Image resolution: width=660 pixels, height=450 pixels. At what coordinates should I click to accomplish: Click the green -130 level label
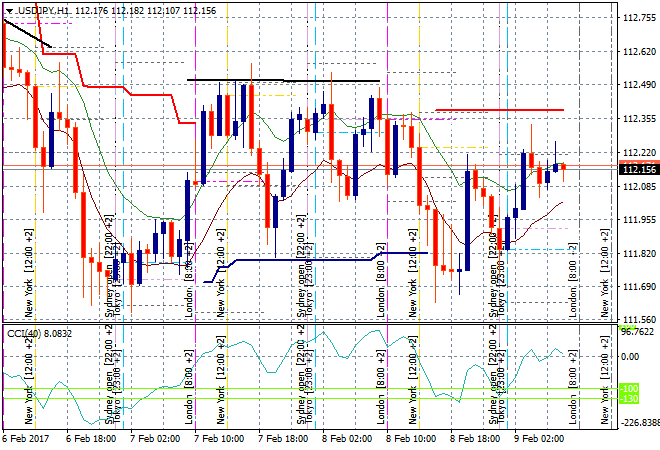pos(629,398)
